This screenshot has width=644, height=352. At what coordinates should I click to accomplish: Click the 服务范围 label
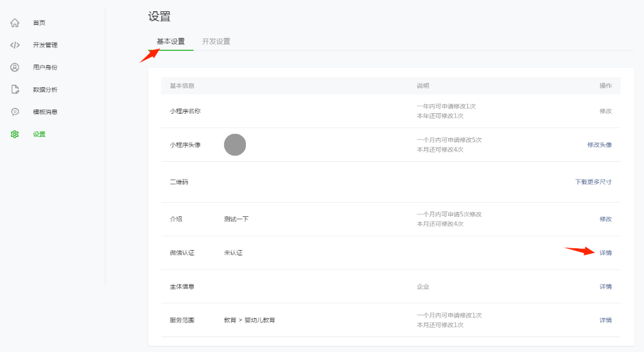[x=182, y=321]
